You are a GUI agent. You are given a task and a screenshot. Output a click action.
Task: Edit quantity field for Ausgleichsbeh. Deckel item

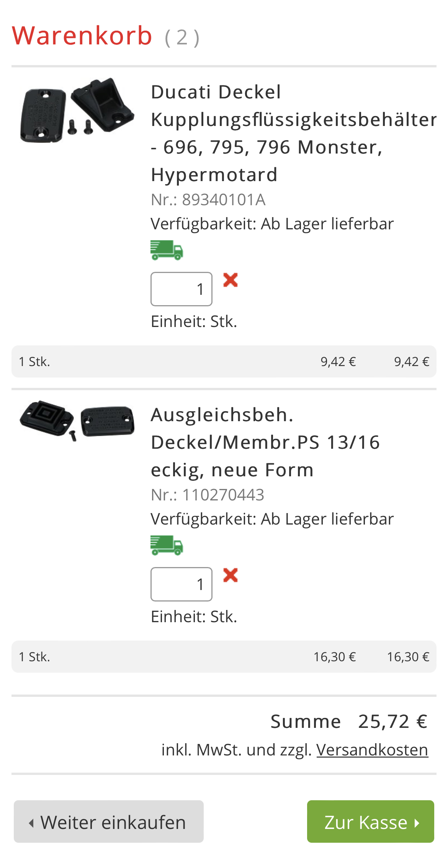coord(181,584)
